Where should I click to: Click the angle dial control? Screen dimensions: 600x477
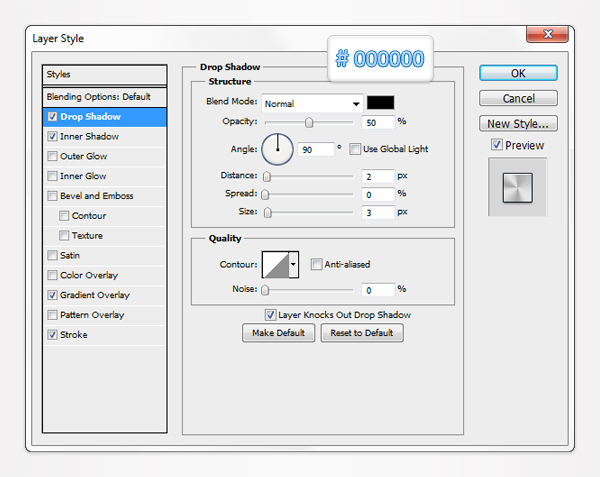tap(277, 149)
